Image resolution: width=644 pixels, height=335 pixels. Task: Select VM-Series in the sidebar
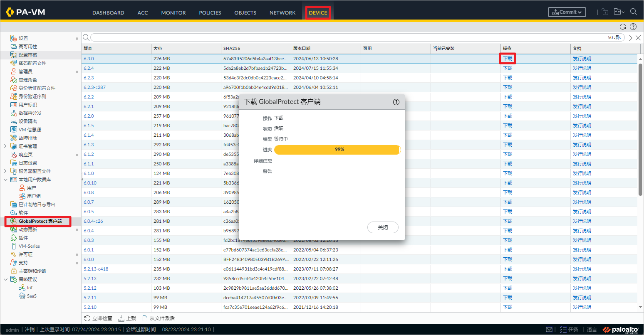[x=29, y=246]
